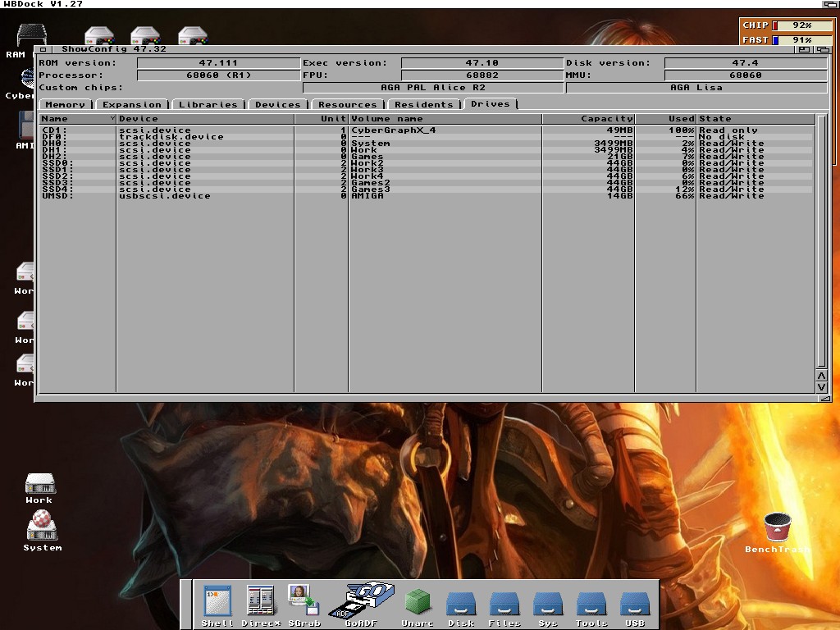Screen dimensions: 840x630
Task: Click the State column header
Action: (x=756, y=118)
